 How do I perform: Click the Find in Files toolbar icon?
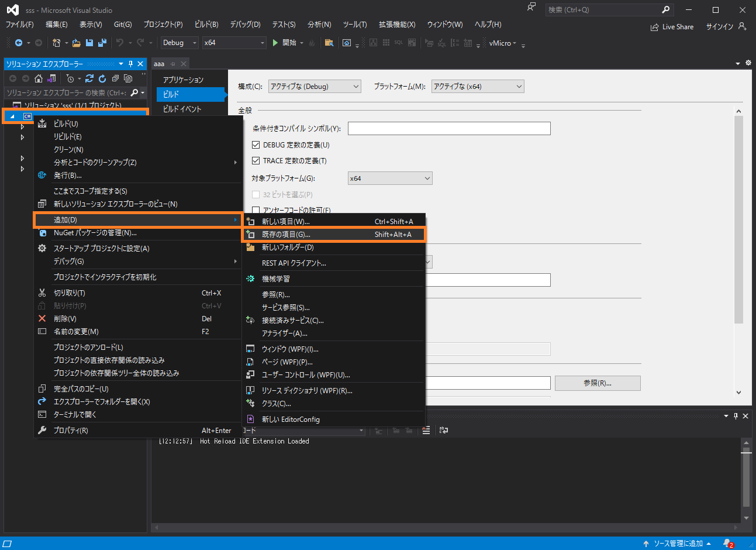(x=329, y=43)
